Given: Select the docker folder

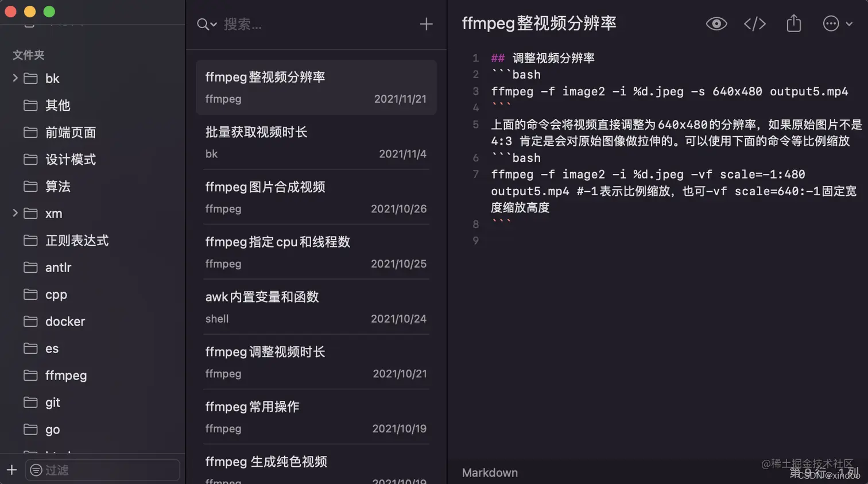Looking at the screenshot, I should [64, 322].
